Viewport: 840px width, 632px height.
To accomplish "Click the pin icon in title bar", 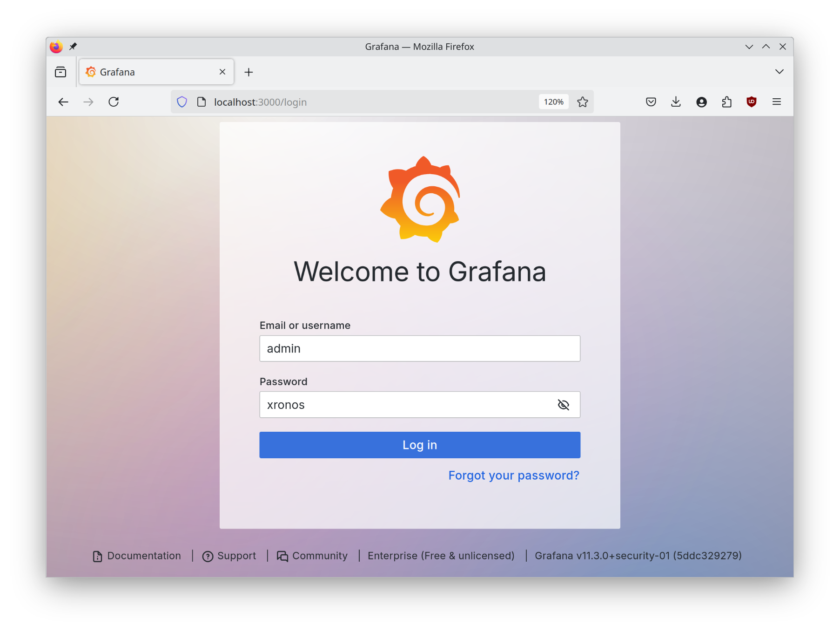I will [73, 46].
